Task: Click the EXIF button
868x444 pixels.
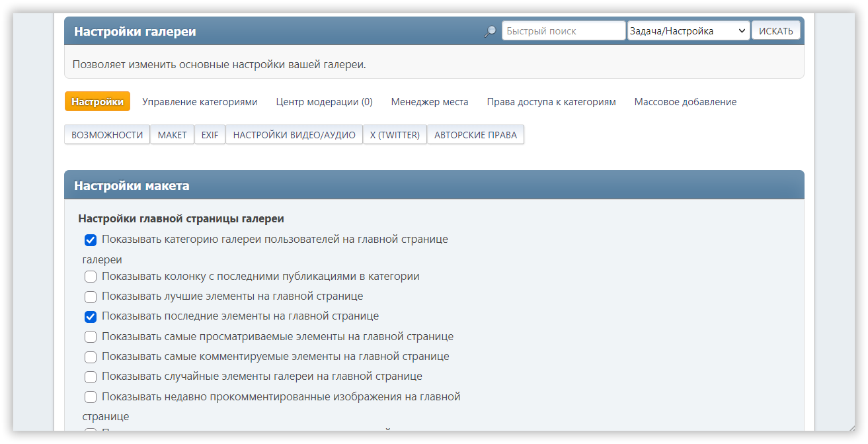Action: tap(210, 135)
